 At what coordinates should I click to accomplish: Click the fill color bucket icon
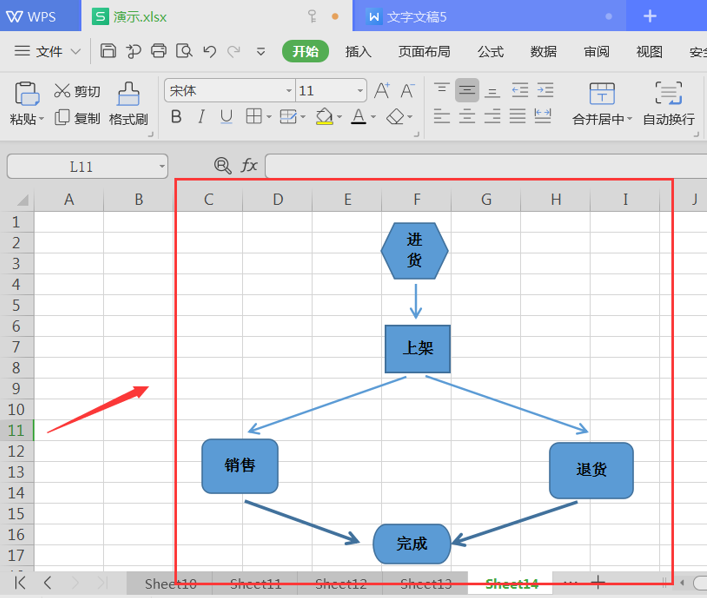(324, 117)
